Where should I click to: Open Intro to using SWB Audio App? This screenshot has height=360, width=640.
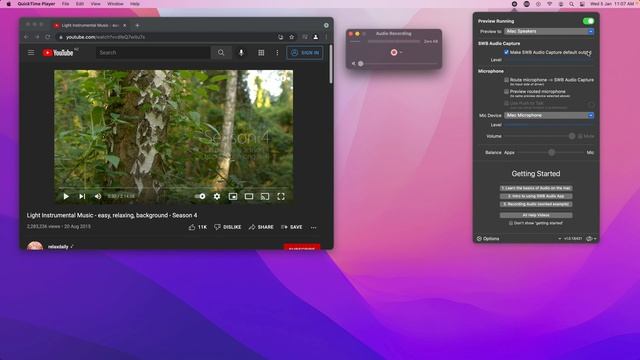point(536,196)
